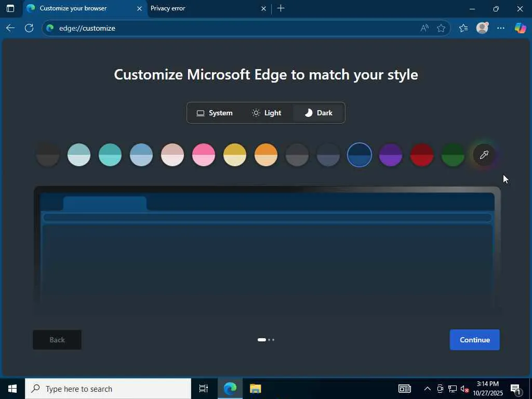Open a new tab with plus button

(x=281, y=8)
